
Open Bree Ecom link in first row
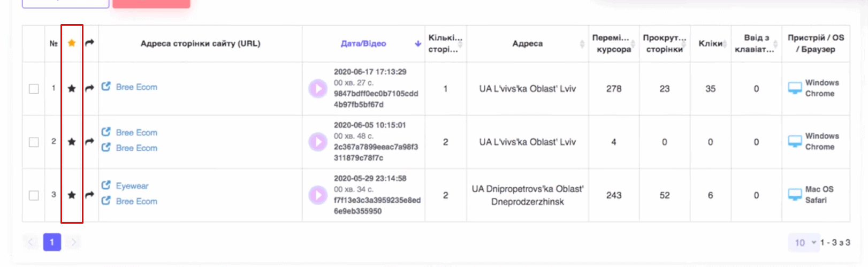click(136, 87)
